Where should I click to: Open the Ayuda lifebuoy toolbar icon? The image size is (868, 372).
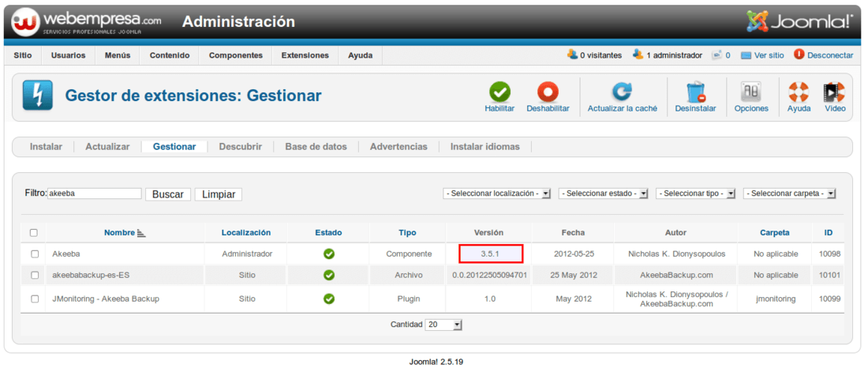[x=799, y=92]
